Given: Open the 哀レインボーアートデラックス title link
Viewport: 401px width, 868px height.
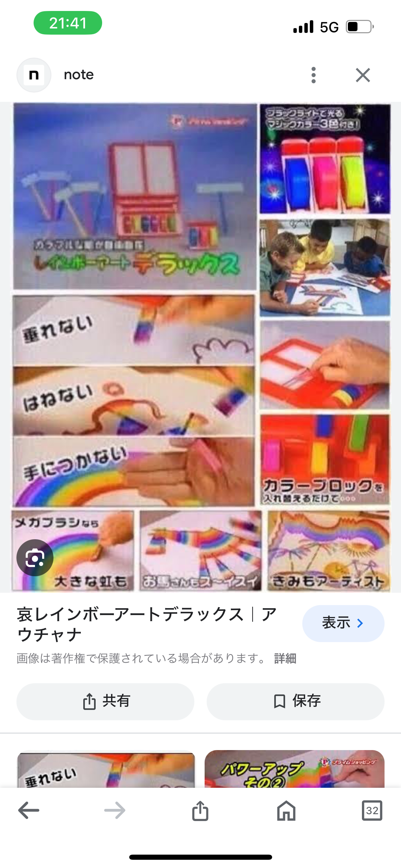Looking at the screenshot, I should (147, 624).
